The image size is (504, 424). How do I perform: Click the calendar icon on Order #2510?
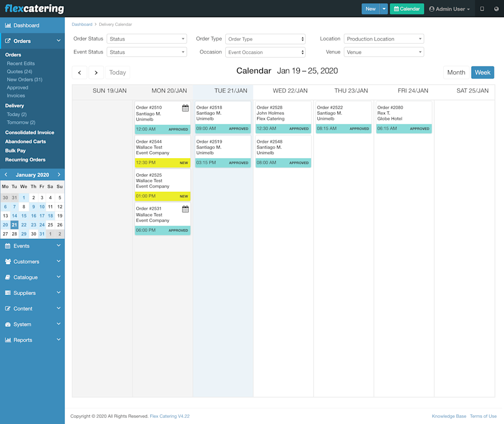(x=185, y=108)
